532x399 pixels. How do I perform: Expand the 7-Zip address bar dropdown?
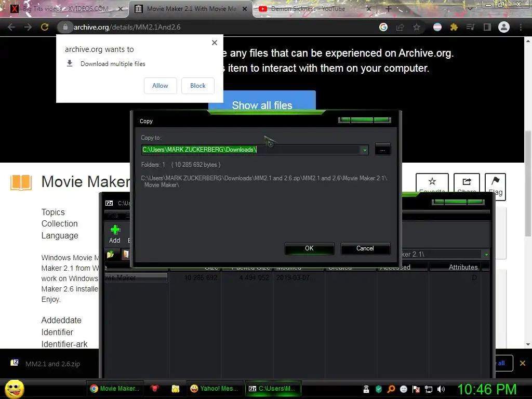click(x=486, y=255)
